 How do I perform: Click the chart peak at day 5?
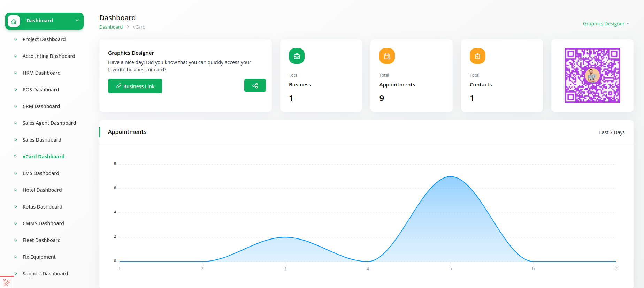[x=451, y=177]
